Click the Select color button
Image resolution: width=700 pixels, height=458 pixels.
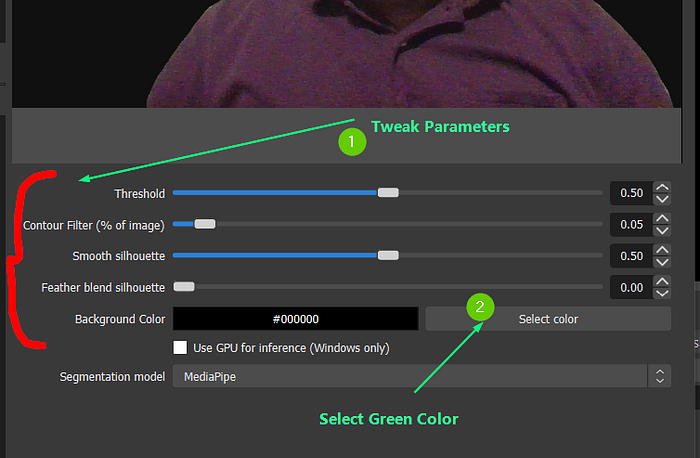pos(548,319)
